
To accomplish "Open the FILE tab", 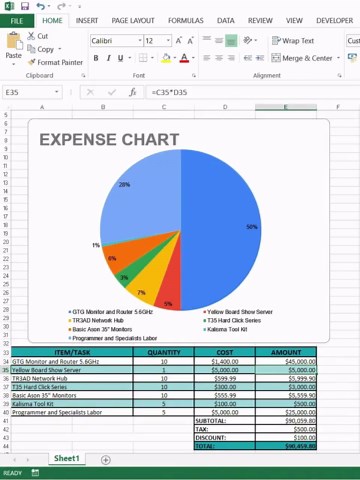I will pos(17,21).
